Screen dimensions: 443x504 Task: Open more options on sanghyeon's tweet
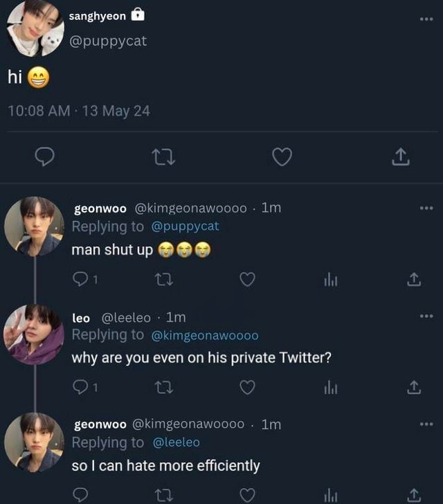426,19
